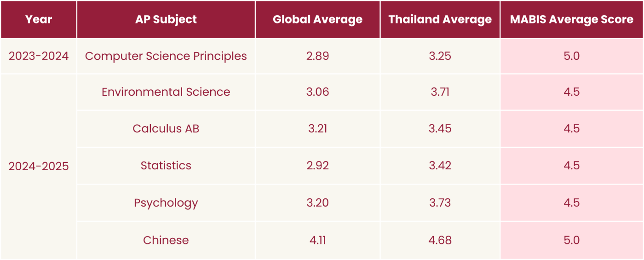644x260 pixels.
Task: Click the 2.89 global average value
Action: click(x=317, y=56)
